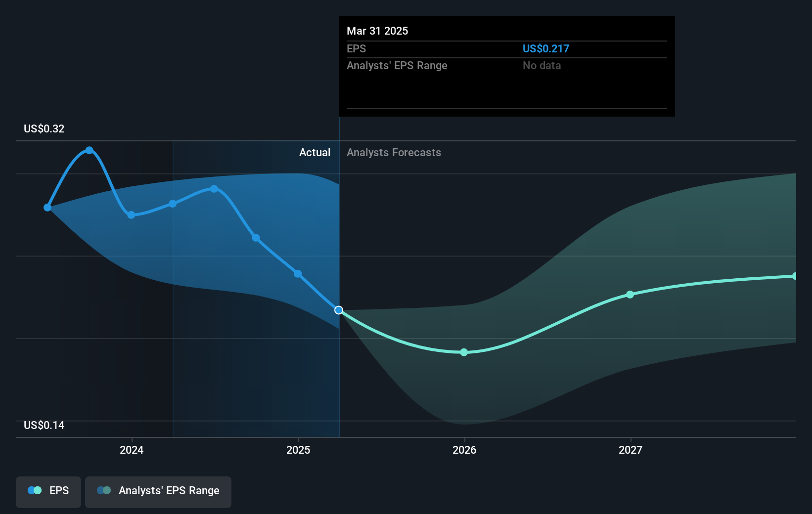Click the EPS data point below the Actual label

click(x=297, y=273)
